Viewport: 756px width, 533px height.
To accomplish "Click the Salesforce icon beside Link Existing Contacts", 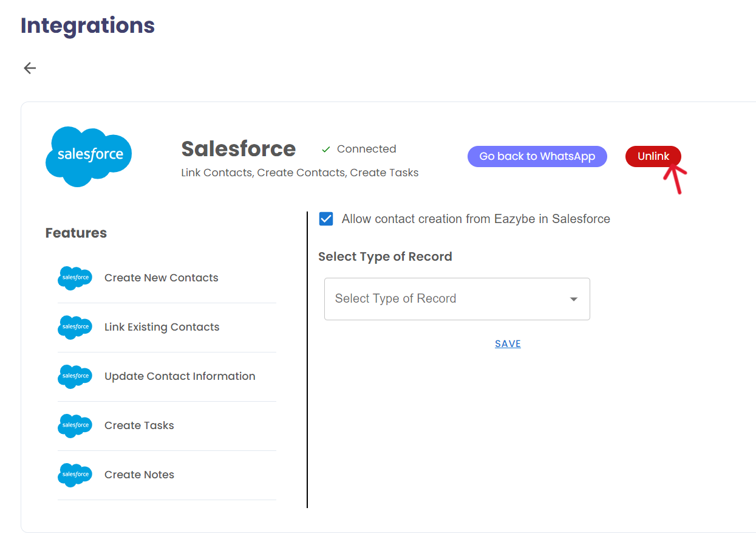I will [75, 327].
